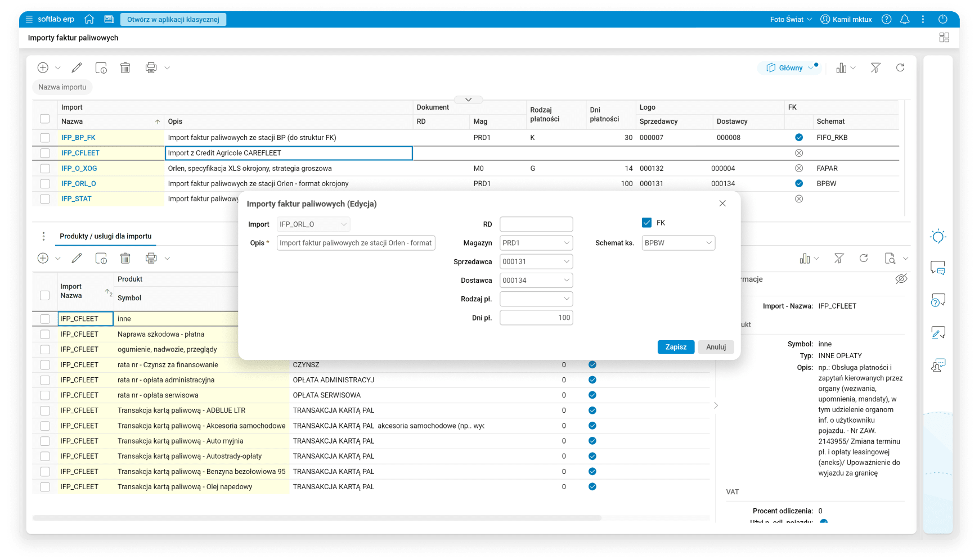Open the Rodzaj pł. dropdown
This screenshot has height=560, width=979.
pyautogui.click(x=567, y=299)
